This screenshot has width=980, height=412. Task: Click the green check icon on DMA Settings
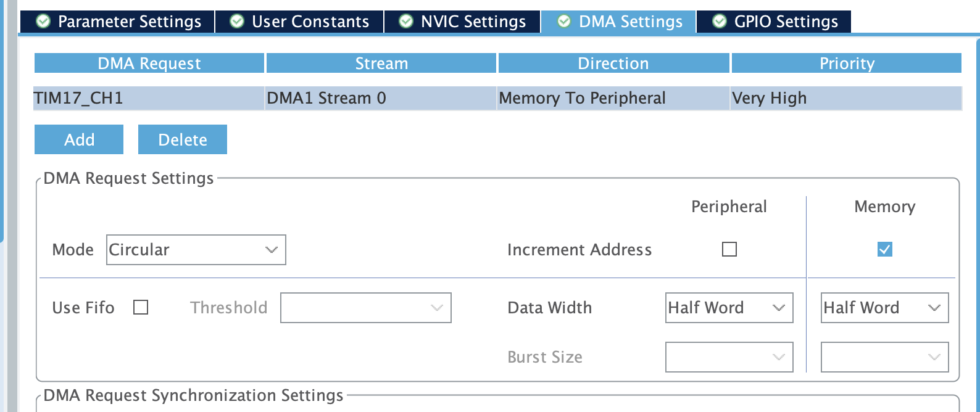[x=564, y=22]
